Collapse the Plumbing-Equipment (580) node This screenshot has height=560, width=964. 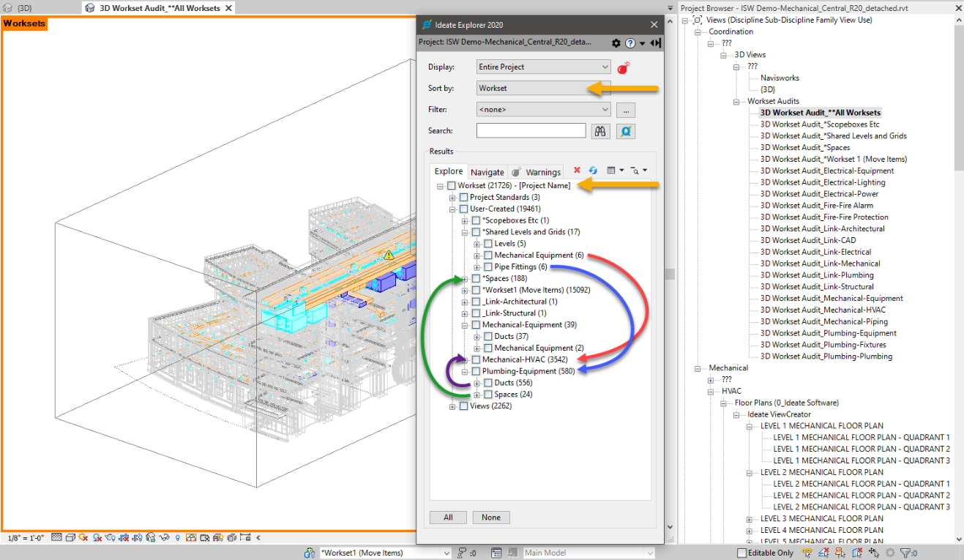tap(465, 371)
